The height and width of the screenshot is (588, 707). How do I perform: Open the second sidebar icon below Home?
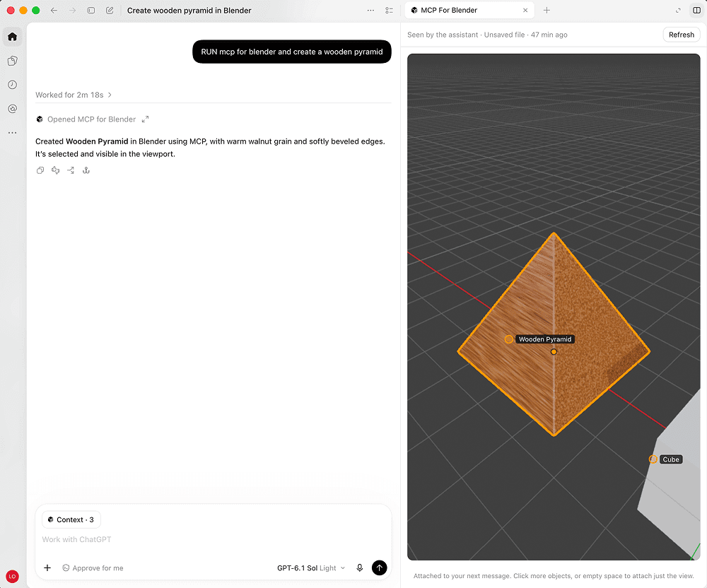pos(12,61)
